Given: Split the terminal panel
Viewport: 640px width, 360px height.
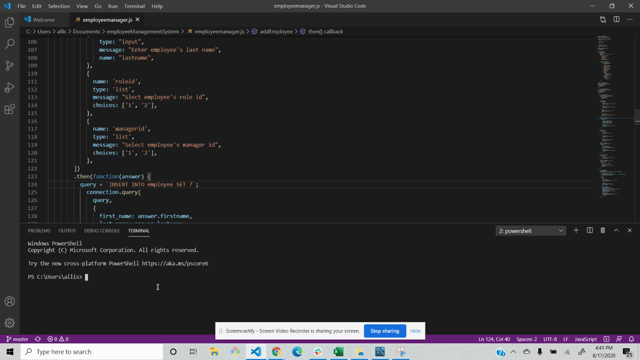Looking at the screenshot, I should pos(589,231).
